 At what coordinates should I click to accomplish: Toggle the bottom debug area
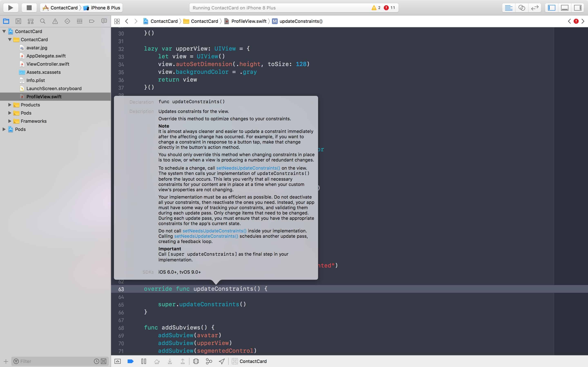[x=565, y=8]
